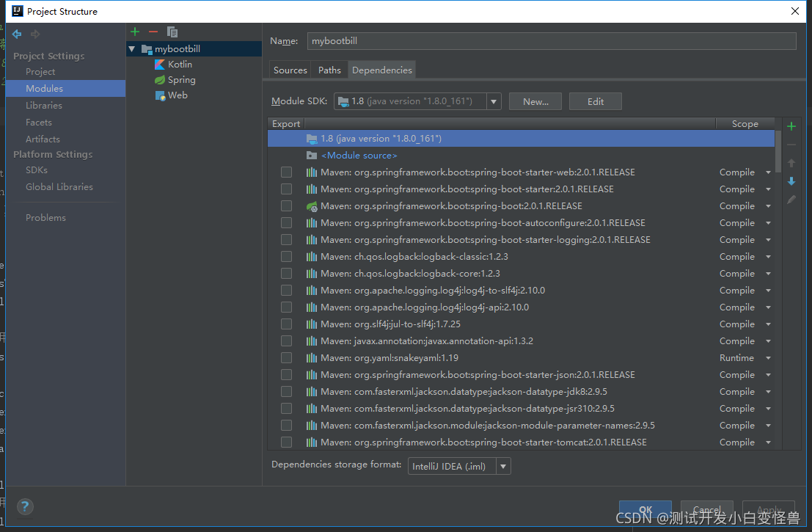812x532 pixels.
Task: Check Export for snakeyaml:1.19
Action: click(286, 358)
